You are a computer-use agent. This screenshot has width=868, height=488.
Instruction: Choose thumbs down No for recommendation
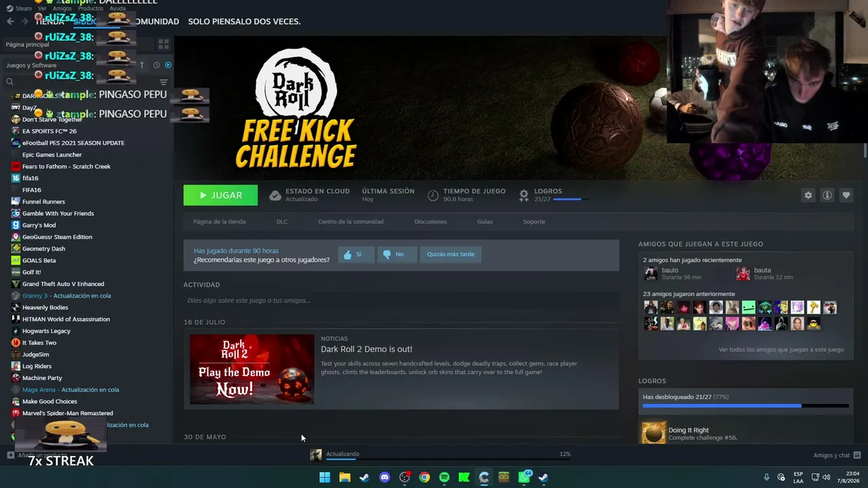(x=397, y=254)
